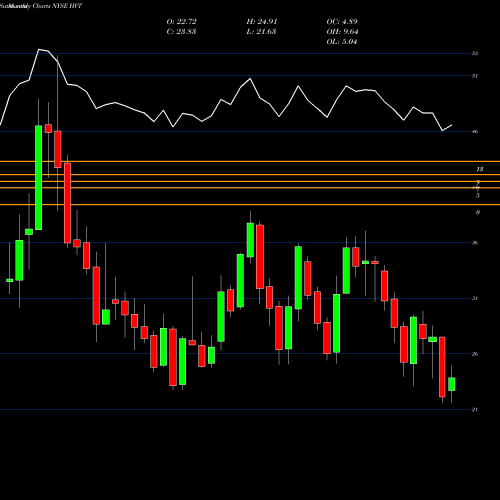Click the 31 price axis label
Viewport: 500px width, 500px height.
tap(475, 298)
